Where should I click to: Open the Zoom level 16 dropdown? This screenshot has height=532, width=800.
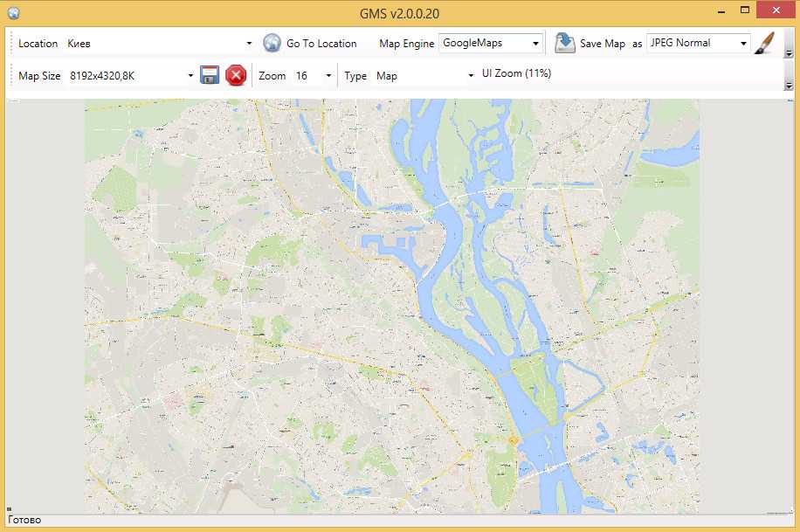tap(328, 75)
